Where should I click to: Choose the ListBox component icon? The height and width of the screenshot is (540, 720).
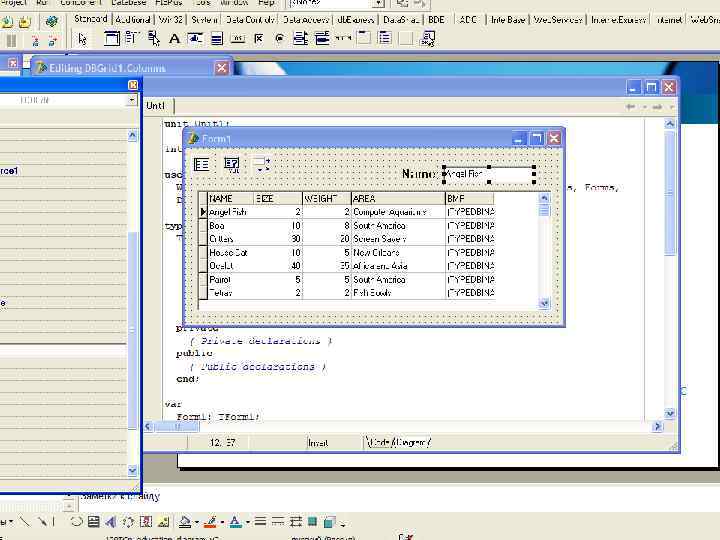point(300,39)
